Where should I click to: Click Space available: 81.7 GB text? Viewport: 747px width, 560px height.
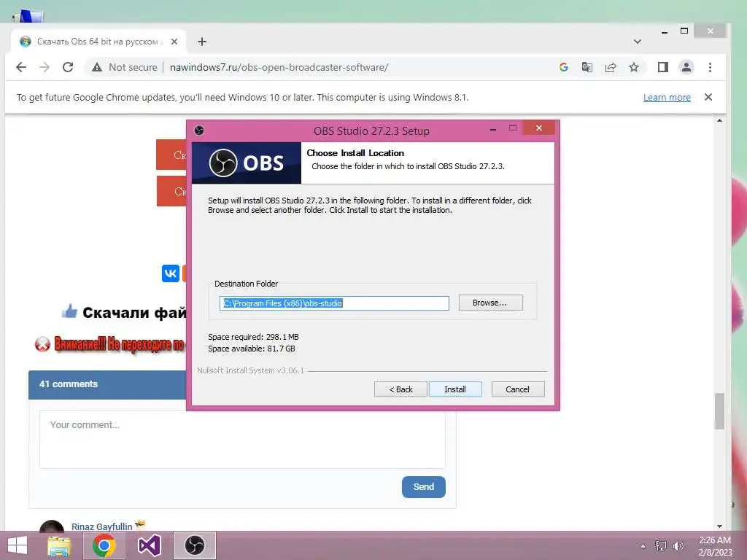[x=252, y=349]
